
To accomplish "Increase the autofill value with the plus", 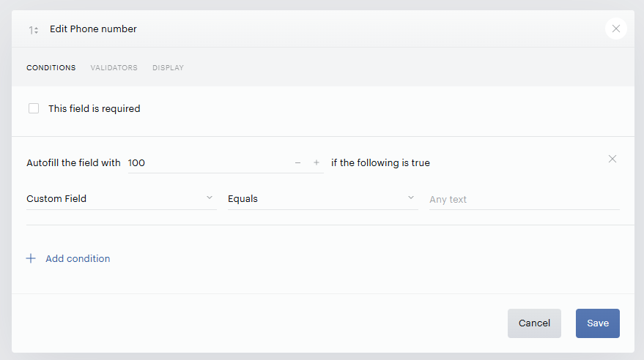I will pos(317,162).
